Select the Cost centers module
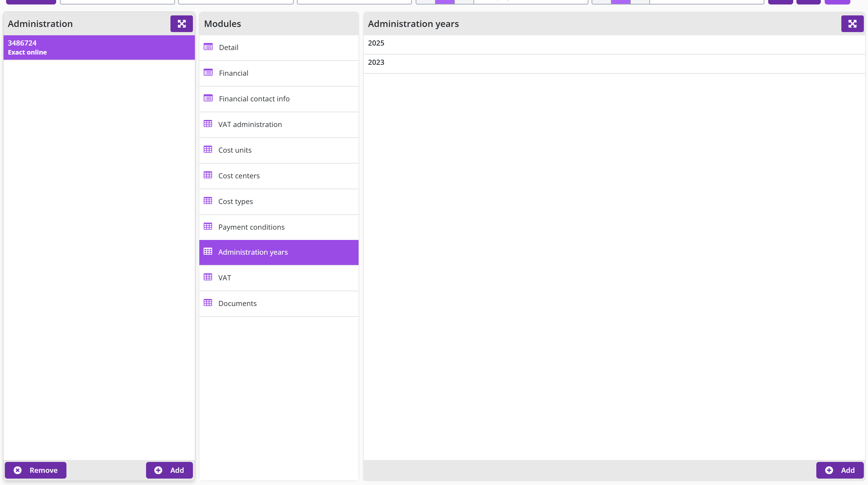 (x=279, y=176)
